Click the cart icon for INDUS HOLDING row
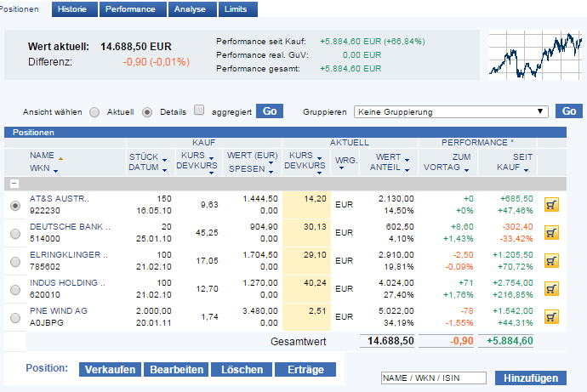Screen dimensions: 587x392 coord(551,289)
